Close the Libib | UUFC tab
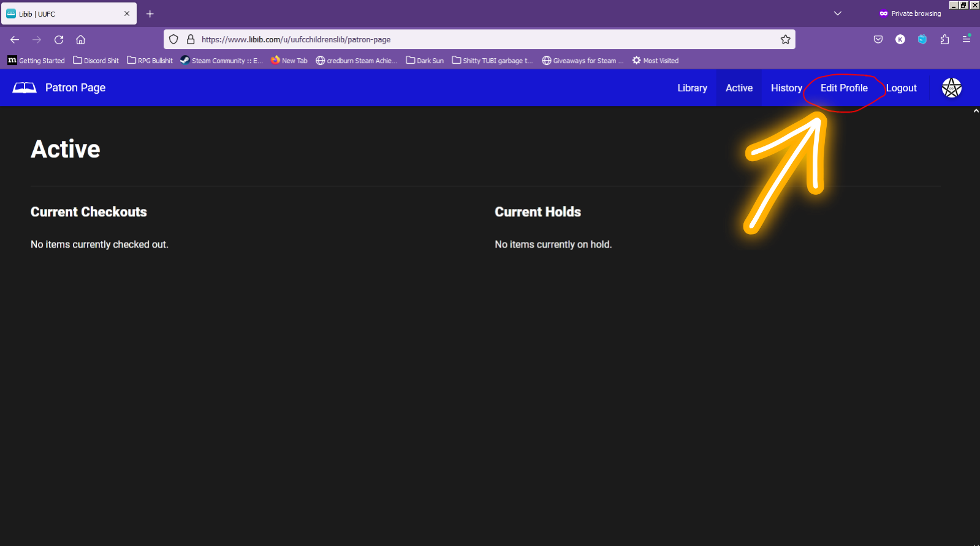980x546 pixels. pos(127,13)
